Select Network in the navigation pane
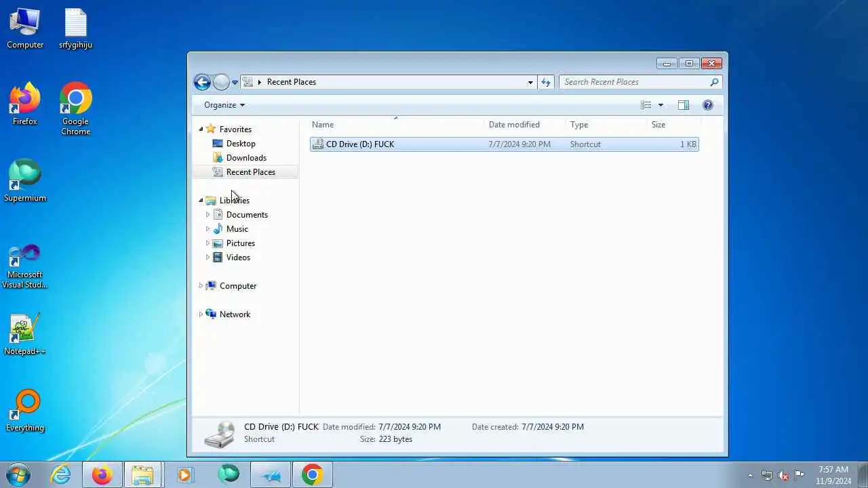Screen dimensions: 868x488 click(x=235, y=314)
